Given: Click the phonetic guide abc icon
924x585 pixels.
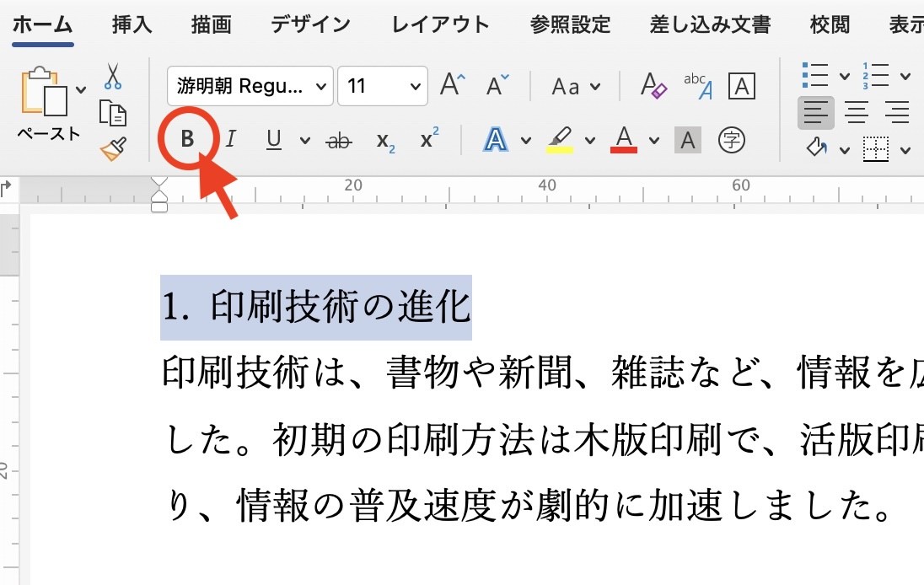Looking at the screenshot, I should [x=698, y=85].
